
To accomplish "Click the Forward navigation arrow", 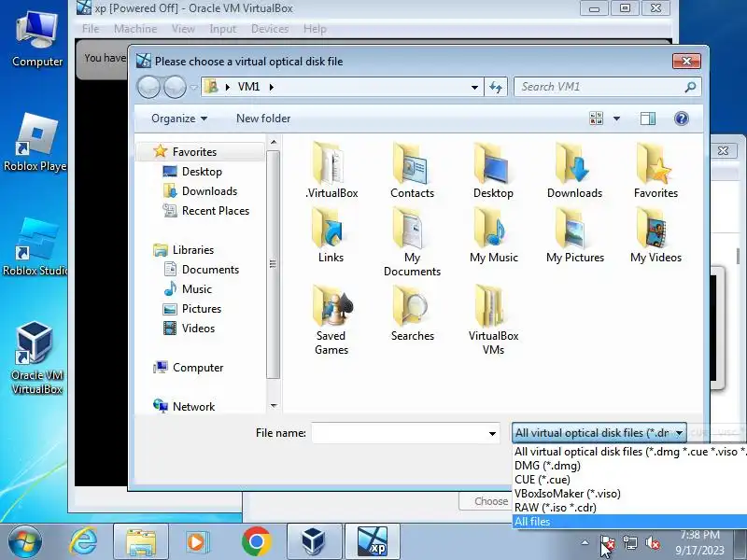I will click(x=175, y=87).
